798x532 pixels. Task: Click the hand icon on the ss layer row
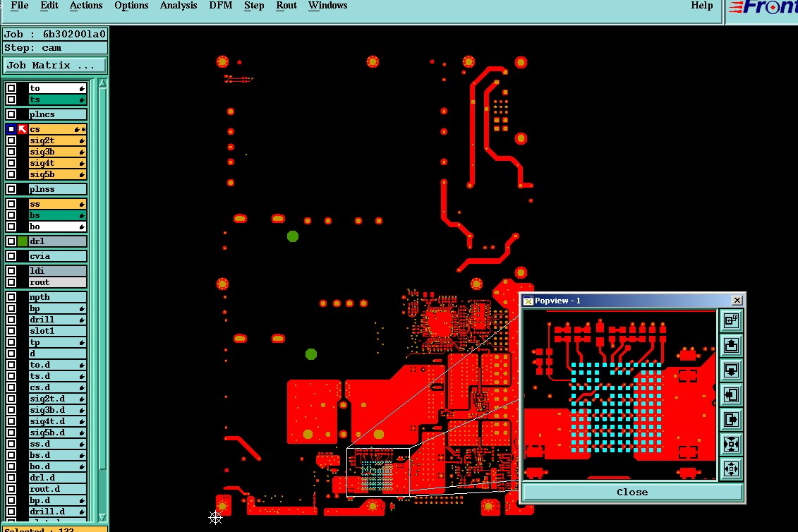(81, 204)
